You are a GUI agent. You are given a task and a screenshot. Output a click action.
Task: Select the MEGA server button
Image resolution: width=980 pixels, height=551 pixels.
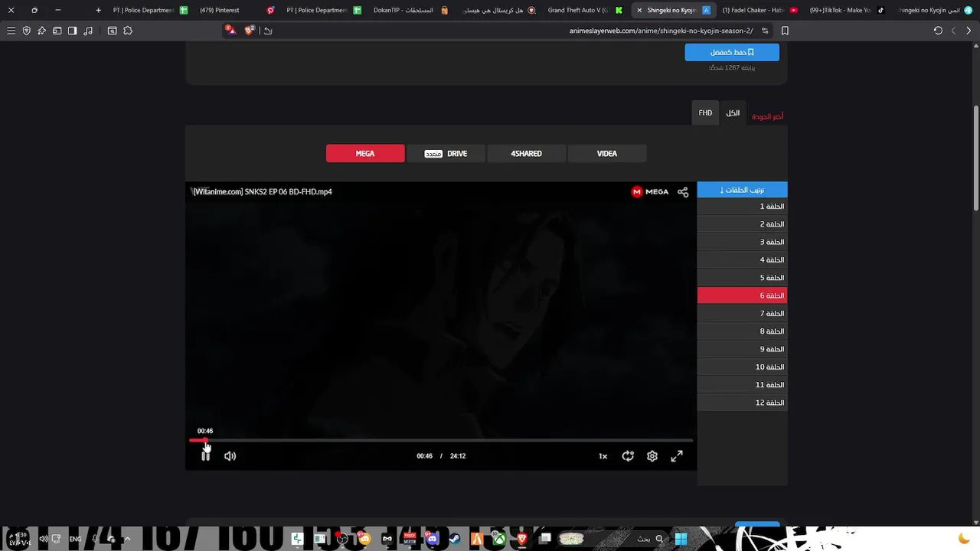tap(365, 153)
